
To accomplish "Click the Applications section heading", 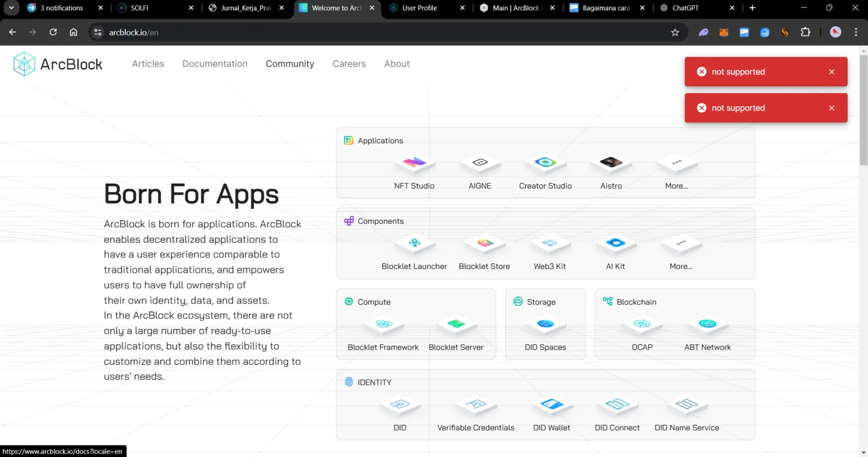I will coord(380,141).
